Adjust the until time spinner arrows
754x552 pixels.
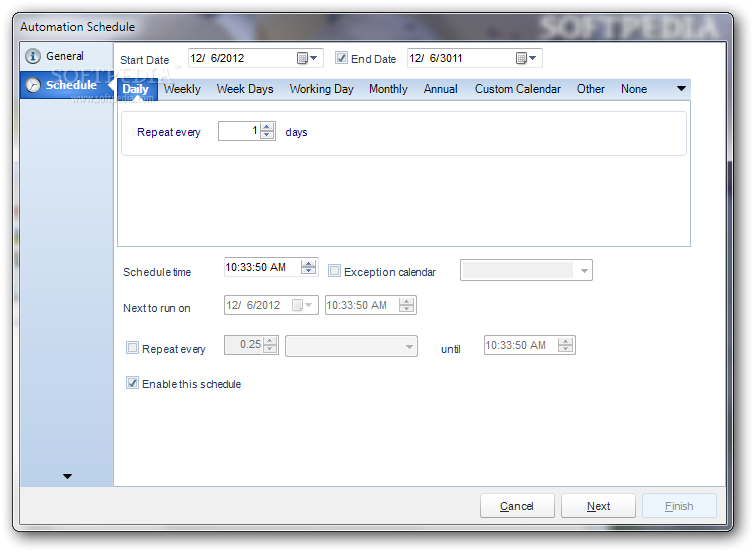point(566,345)
